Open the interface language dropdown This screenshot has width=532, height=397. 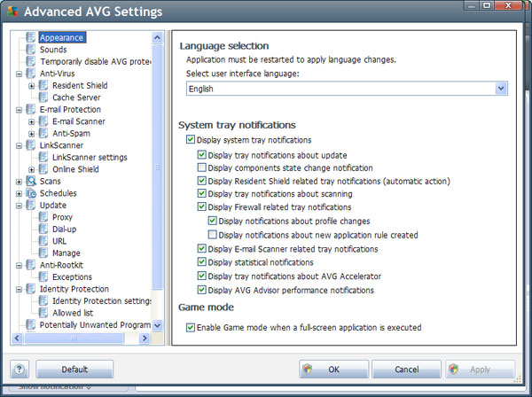click(x=501, y=89)
